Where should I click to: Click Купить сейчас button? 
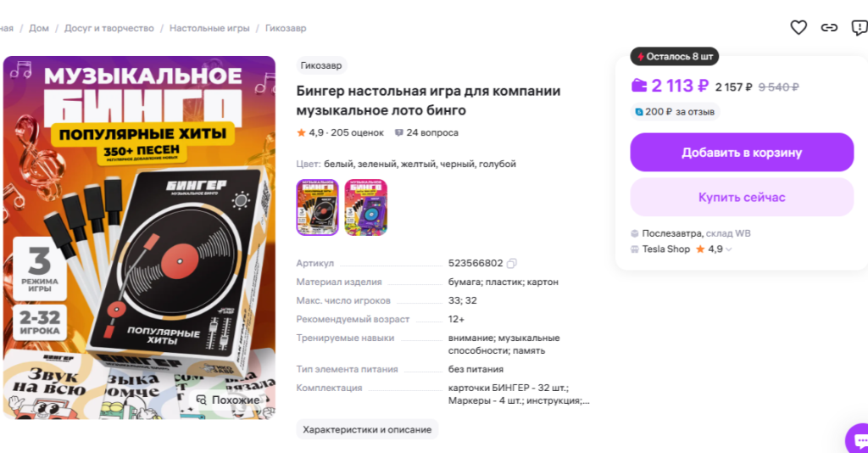[x=742, y=197]
